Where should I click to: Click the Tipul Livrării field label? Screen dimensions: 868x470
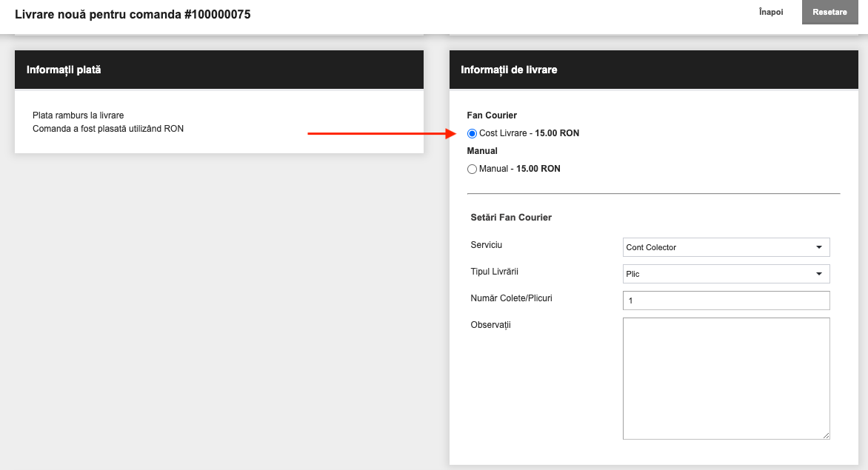coord(494,271)
